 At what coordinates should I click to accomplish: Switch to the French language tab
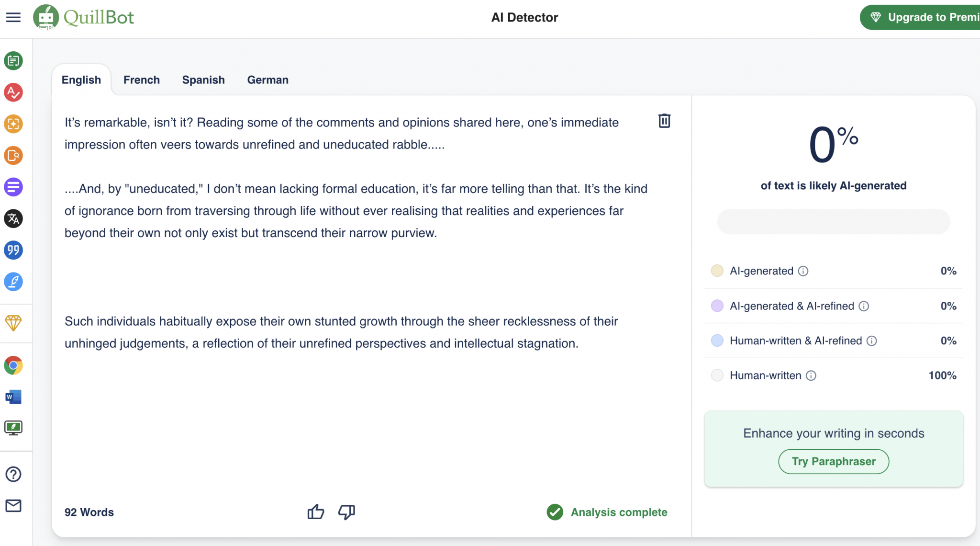[142, 80]
